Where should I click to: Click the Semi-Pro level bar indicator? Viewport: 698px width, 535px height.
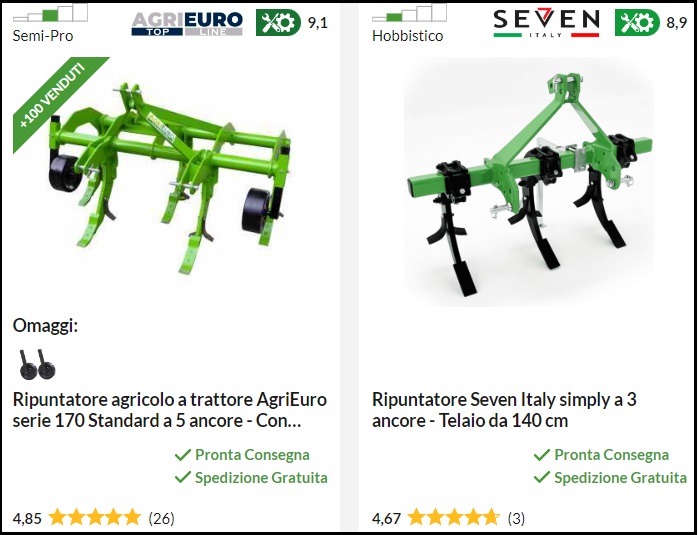50,13
